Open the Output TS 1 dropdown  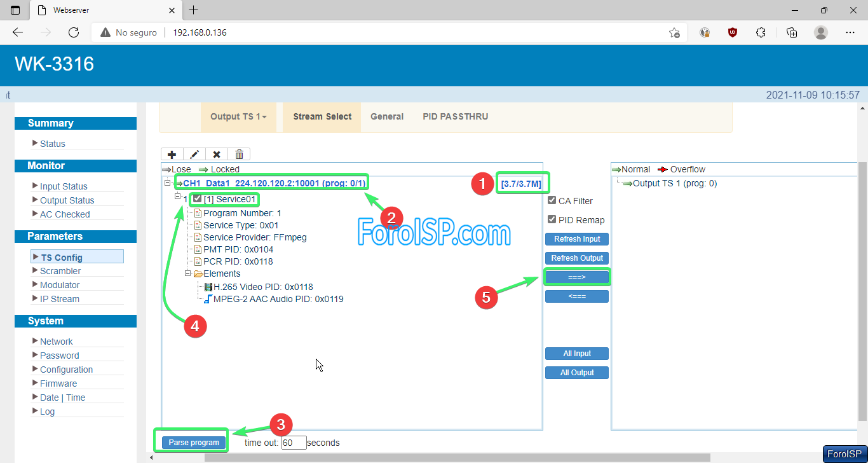click(238, 117)
